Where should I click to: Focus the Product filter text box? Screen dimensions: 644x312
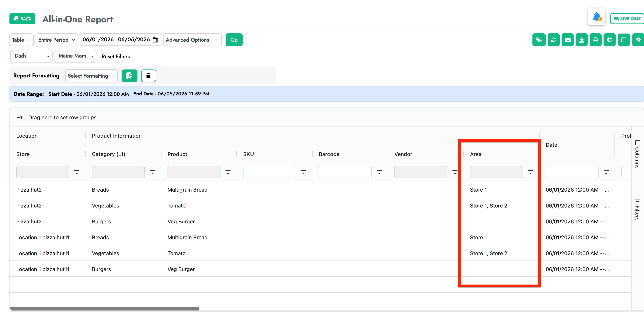point(194,172)
